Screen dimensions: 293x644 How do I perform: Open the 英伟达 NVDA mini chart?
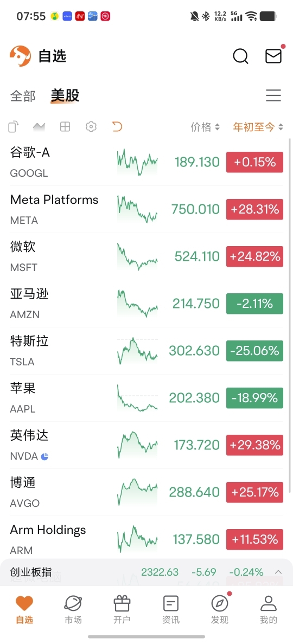[137, 445]
